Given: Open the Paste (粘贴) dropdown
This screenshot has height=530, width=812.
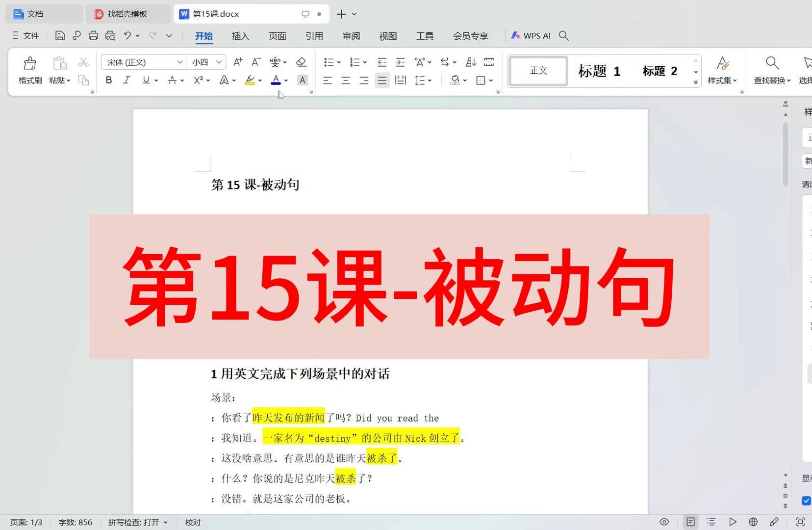Looking at the screenshot, I should 60,80.
